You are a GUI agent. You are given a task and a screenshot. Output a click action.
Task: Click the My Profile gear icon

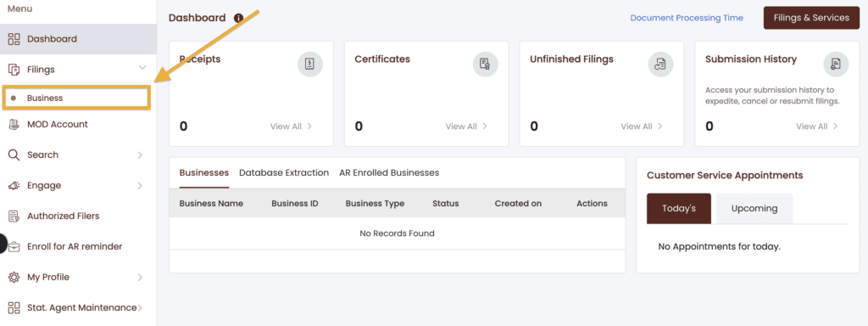click(x=14, y=278)
